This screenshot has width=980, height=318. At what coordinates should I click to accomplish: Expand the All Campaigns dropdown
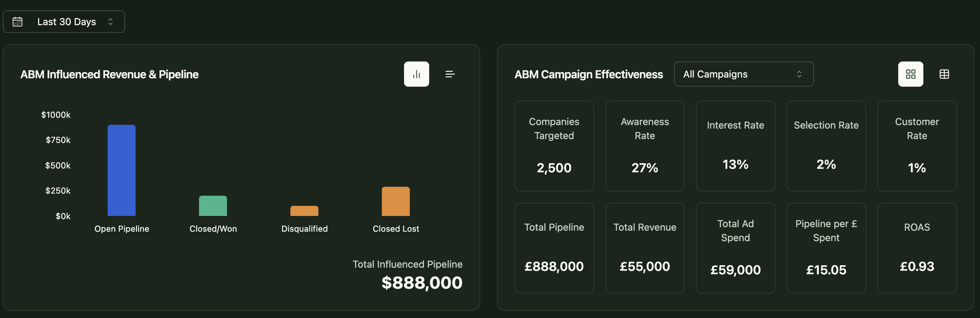[743, 74]
